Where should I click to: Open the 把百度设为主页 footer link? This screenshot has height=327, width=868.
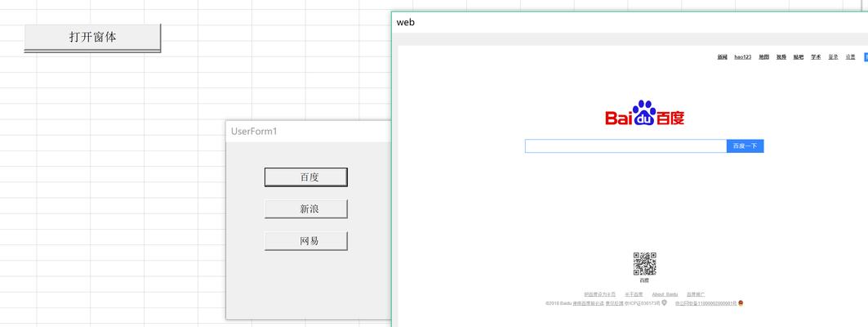point(600,294)
